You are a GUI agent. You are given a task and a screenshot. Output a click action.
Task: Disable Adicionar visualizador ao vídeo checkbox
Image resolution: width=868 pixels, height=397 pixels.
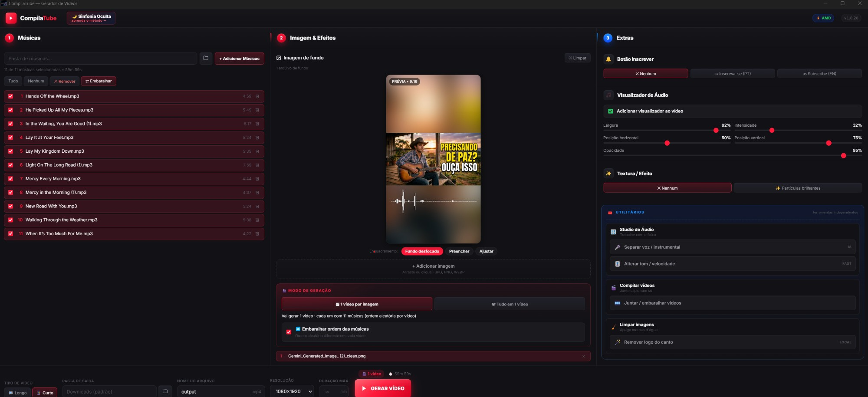610,111
